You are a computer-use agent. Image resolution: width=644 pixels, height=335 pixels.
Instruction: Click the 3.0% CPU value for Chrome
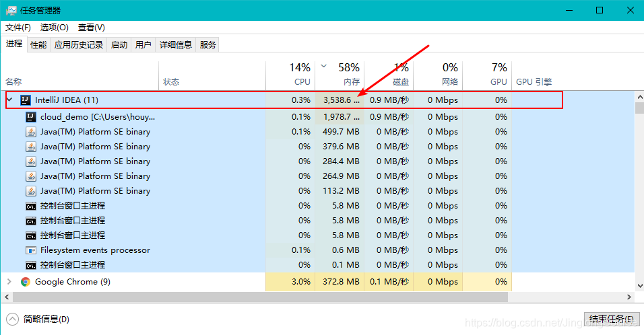tap(301, 282)
